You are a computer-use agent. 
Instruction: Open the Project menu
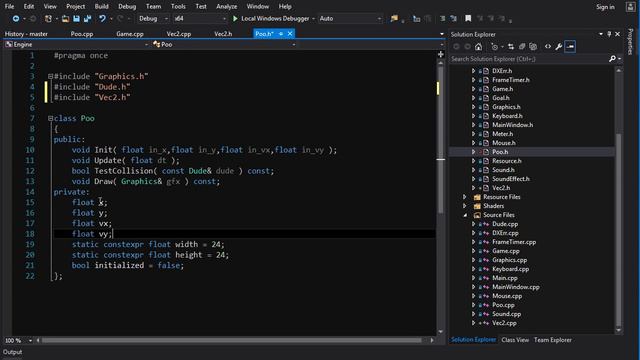click(76, 7)
